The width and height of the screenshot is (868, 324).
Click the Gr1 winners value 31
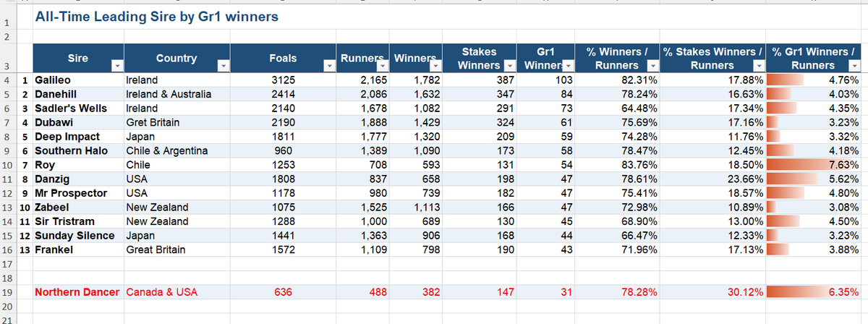(546, 293)
